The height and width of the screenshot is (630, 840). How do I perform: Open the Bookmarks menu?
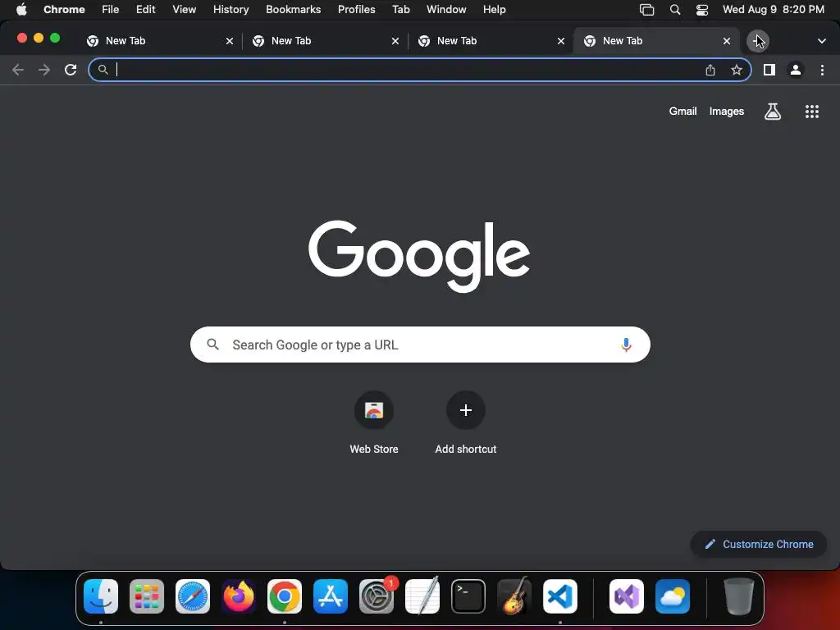click(293, 10)
